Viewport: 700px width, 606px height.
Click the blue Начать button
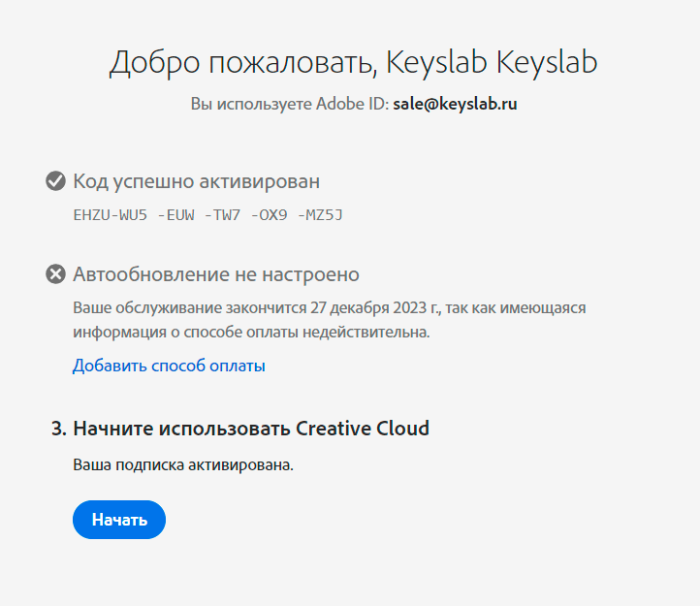click(119, 520)
